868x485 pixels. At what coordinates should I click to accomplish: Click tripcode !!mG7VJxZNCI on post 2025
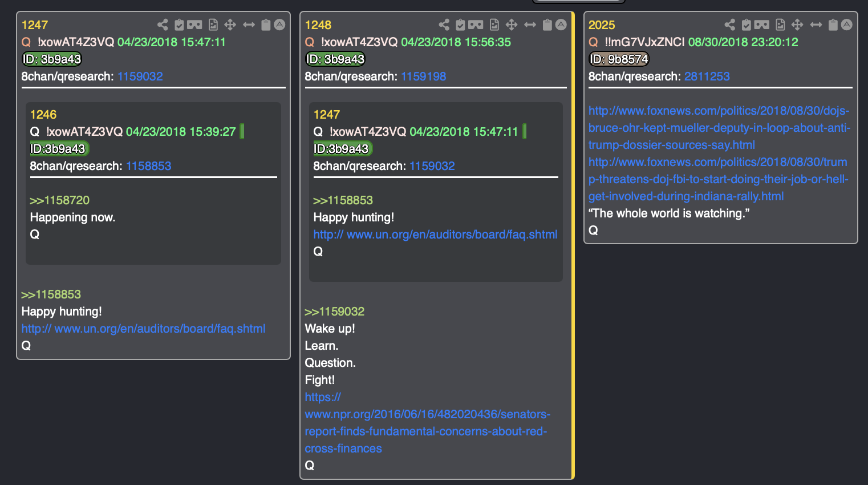pyautogui.click(x=645, y=42)
